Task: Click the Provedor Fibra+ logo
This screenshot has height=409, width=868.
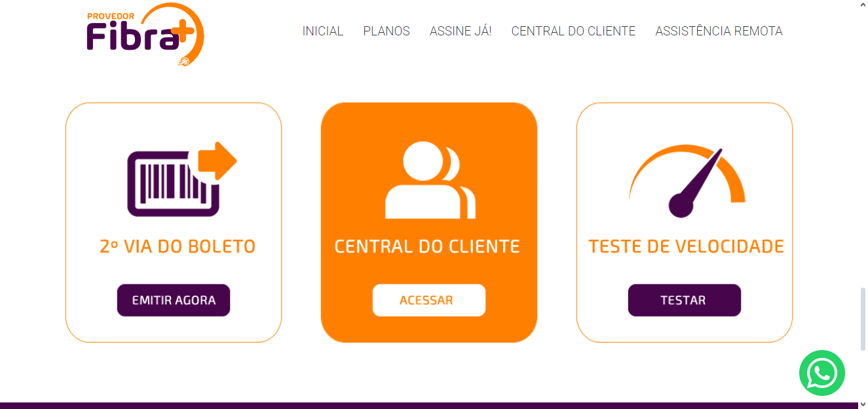Action: [145, 34]
